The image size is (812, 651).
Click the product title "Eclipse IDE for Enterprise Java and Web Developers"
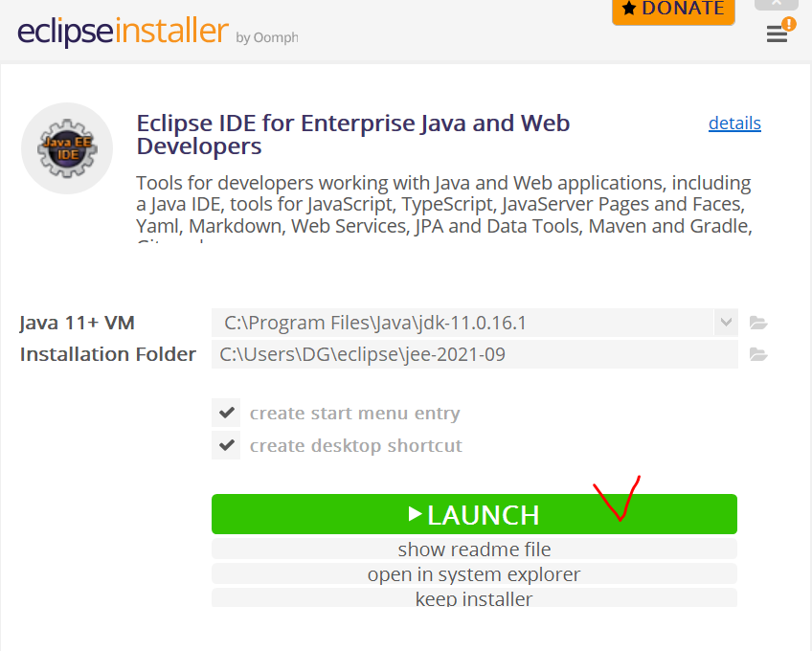point(353,135)
